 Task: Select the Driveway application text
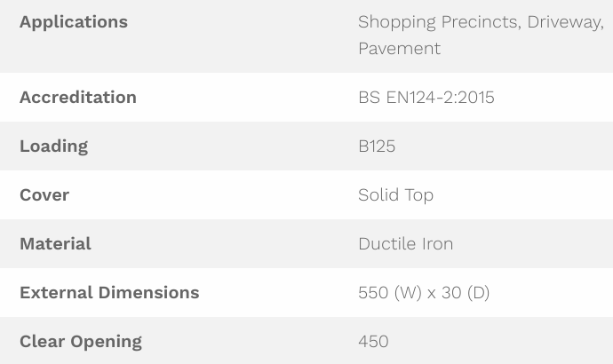click(x=565, y=22)
